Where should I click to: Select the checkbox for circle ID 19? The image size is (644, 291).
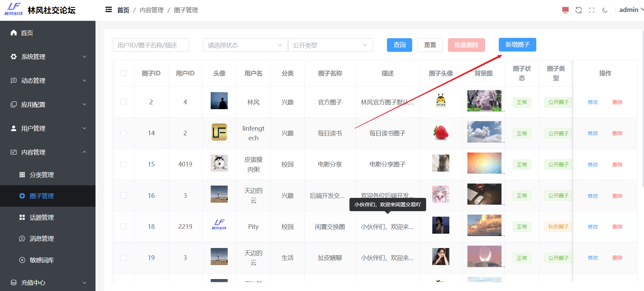pos(123,258)
